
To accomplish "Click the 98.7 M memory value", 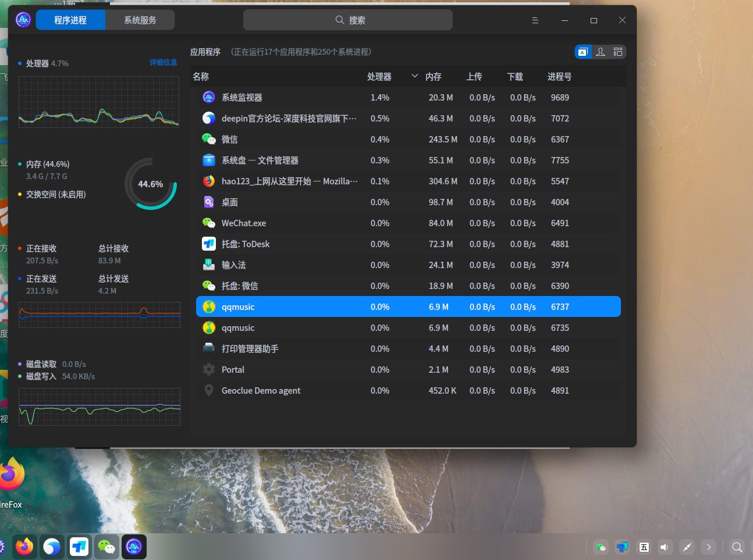I will 441,202.
